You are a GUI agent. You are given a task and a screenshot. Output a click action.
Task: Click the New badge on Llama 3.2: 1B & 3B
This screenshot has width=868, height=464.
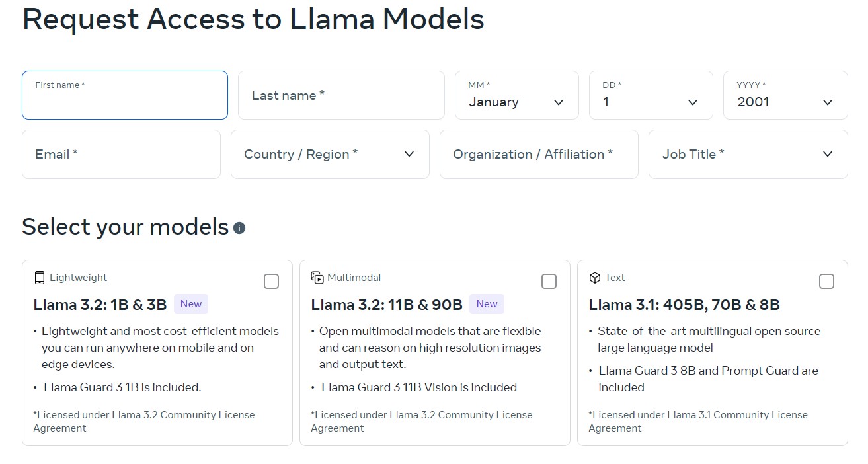click(191, 304)
